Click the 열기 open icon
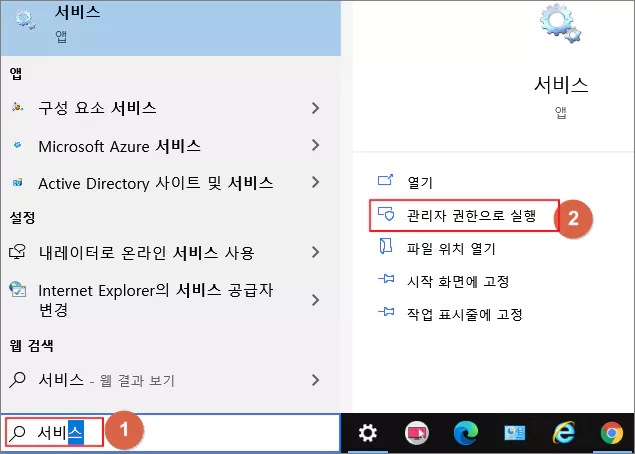The height and width of the screenshot is (454, 635). click(x=385, y=180)
